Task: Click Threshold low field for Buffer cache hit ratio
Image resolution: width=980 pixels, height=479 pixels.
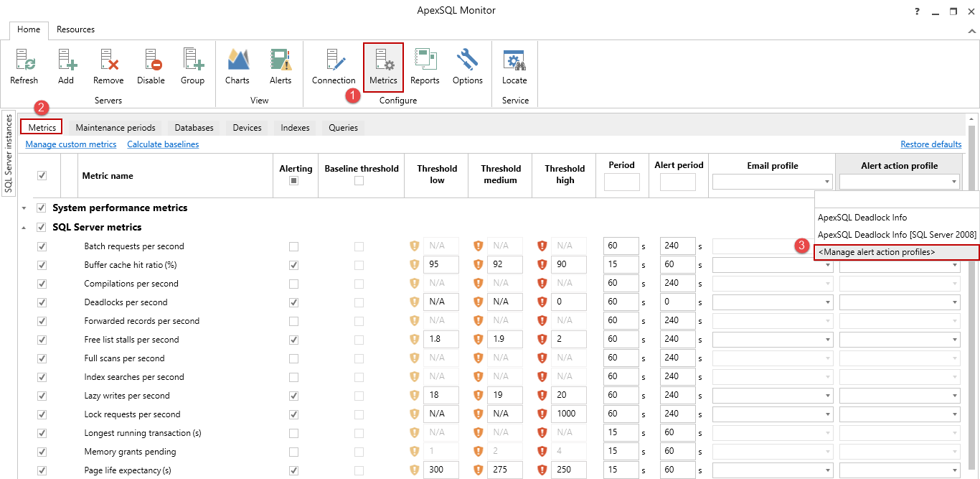Action: [x=440, y=265]
